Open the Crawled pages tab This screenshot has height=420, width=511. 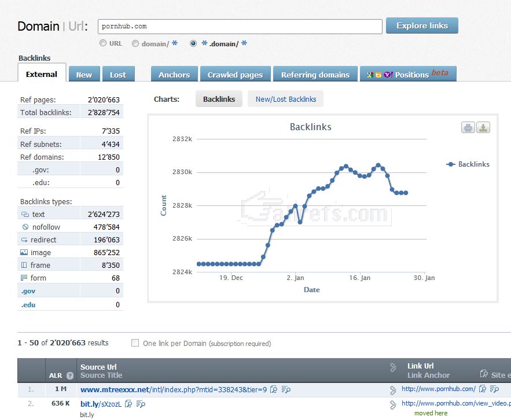coord(236,74)
